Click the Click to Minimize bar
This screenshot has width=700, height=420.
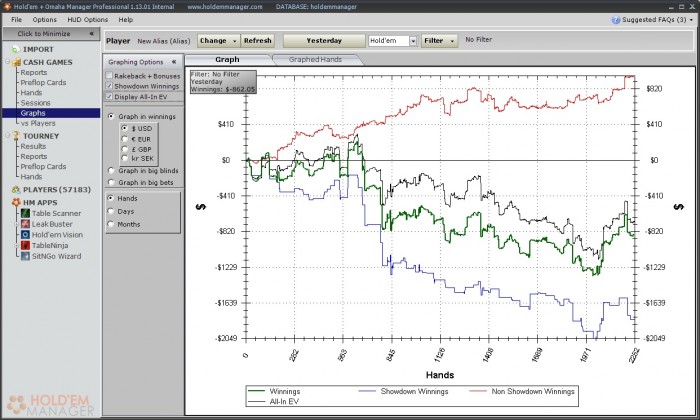[51, 33]
